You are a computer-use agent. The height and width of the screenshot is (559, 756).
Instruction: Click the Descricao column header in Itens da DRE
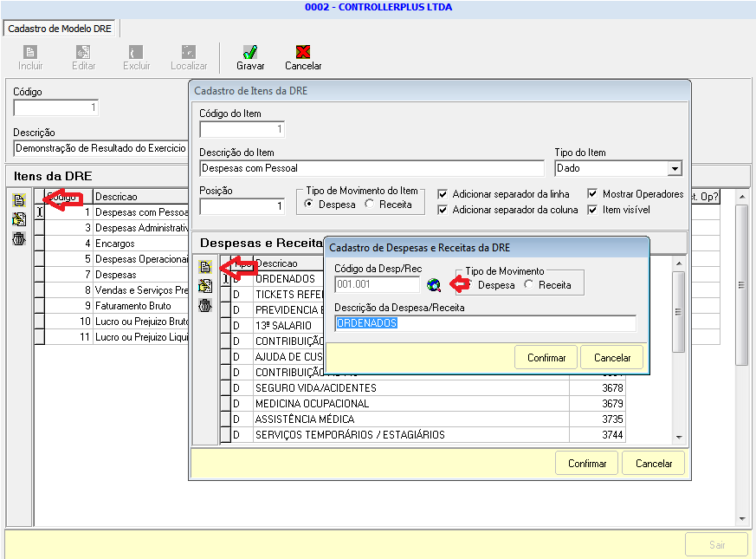pos(140,197)
